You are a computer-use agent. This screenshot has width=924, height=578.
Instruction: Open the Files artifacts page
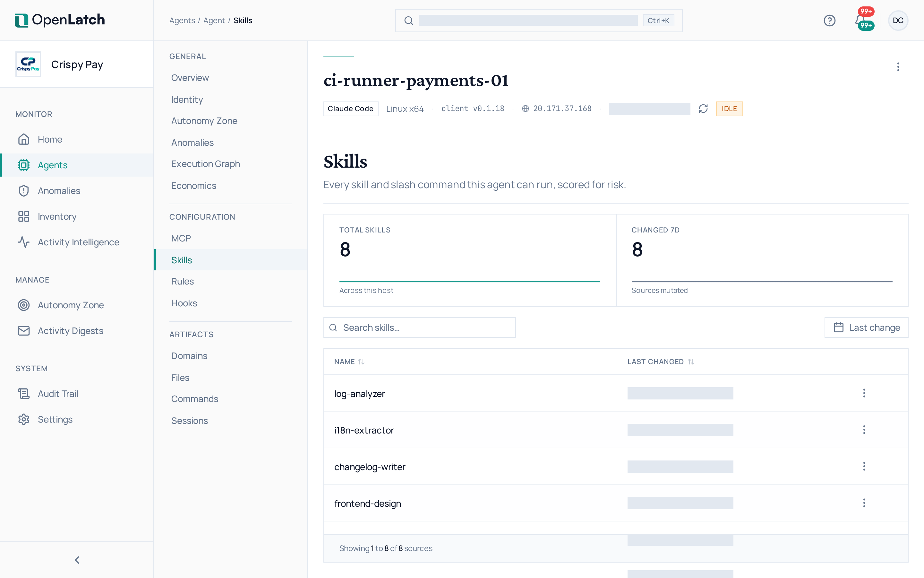[x=180, y=378]
